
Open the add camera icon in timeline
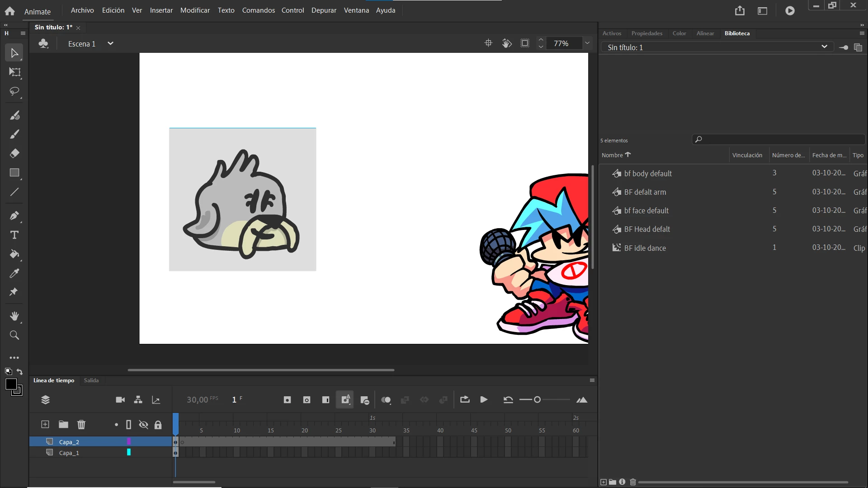(120, 400)
